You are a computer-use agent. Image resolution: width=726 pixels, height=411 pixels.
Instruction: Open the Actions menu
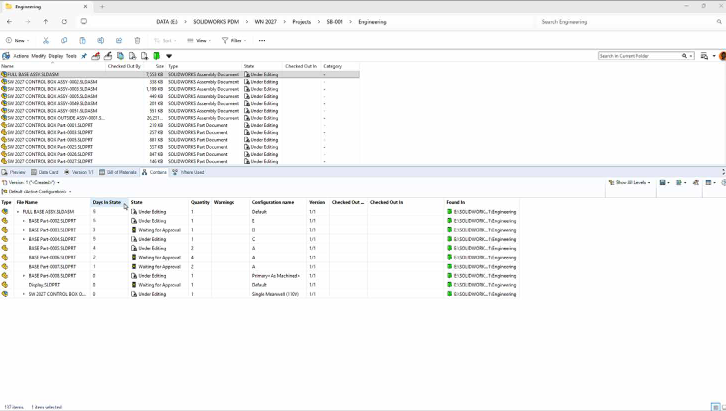pyautogui.click(x=21, y=56)
